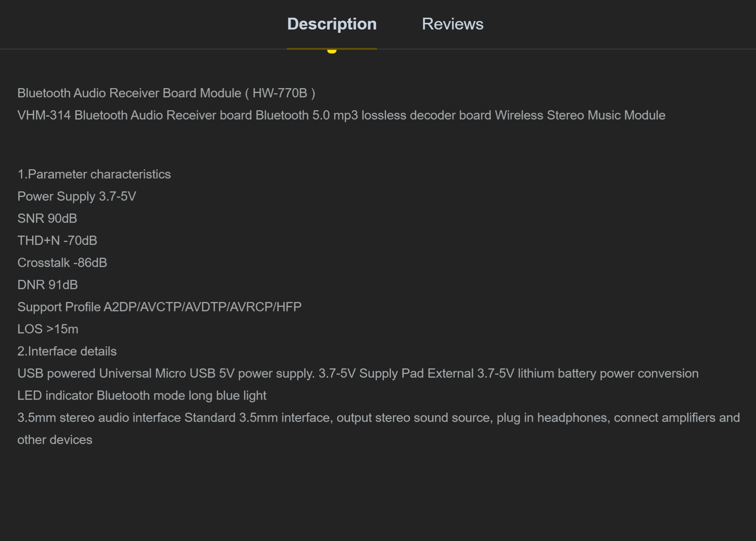Click the THD+N -70dB specification
The width and height of the screenshot is (756, 541).
[x=57, y=241]
